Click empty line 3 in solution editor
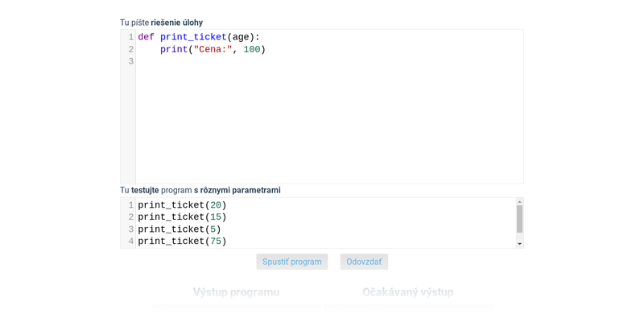Screen dimensions: 644x322 pos(329,62)
